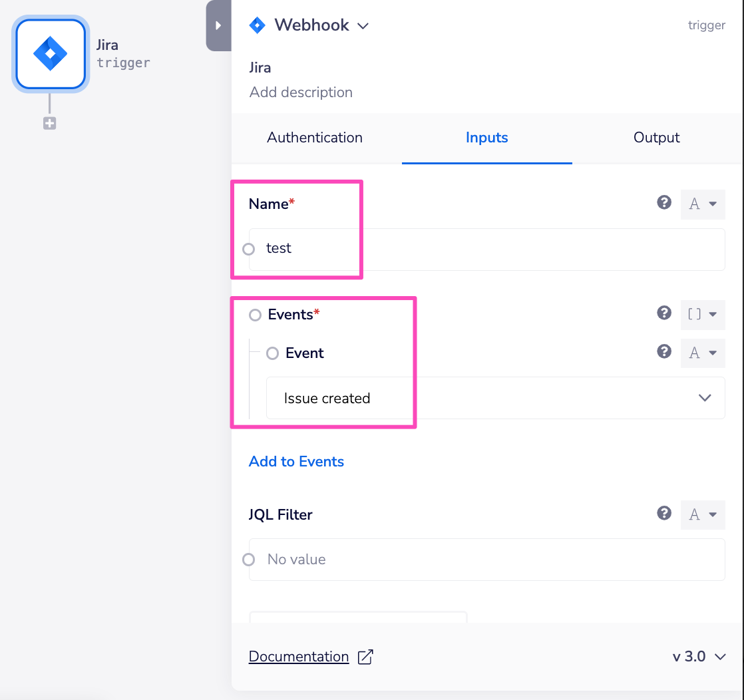This screenshot has width=744, height=700.
Task: Click the Jira trigger node icon
Action: [50, 54]
